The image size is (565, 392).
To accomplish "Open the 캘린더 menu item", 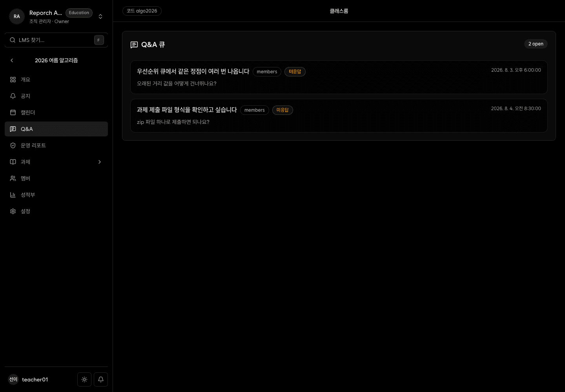I will (x=56, y=113).
